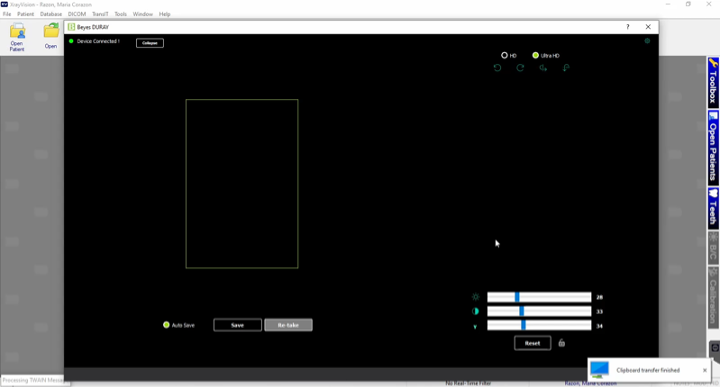Toggle the Auto Save option

[166, 325]
